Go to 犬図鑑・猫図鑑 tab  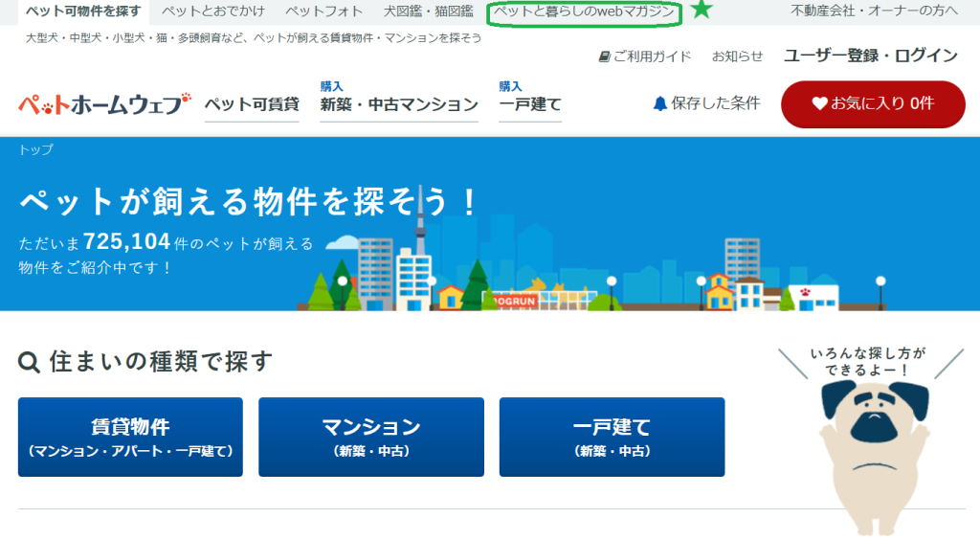(x=428, y=11)
